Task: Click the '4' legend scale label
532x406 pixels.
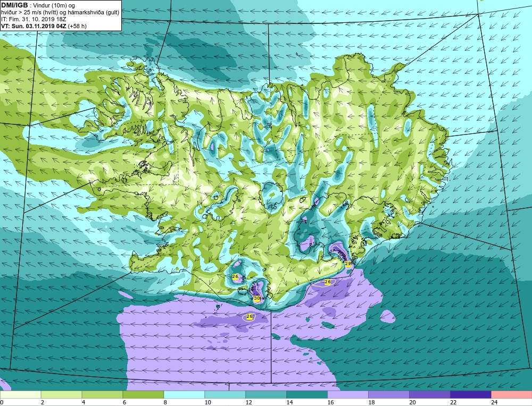Action: point(84,402)
